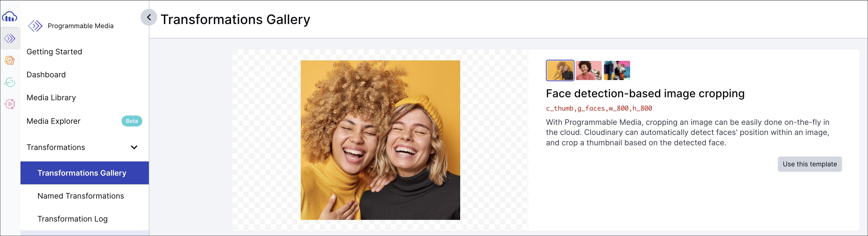Collapse the Transformations menu chevron
Image resolution: width=868 pixels, height=236 pixels.
point(134,147)
